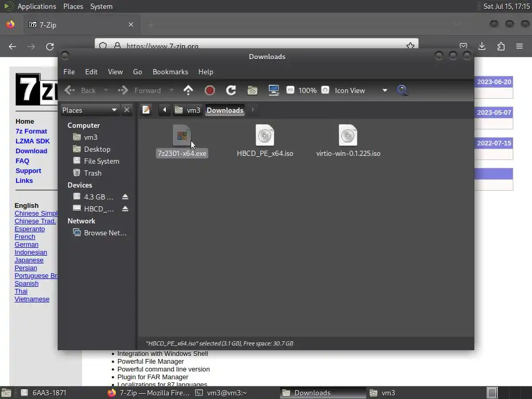
Task: Reload the Downloads folder view
Action: coord(231,90)
